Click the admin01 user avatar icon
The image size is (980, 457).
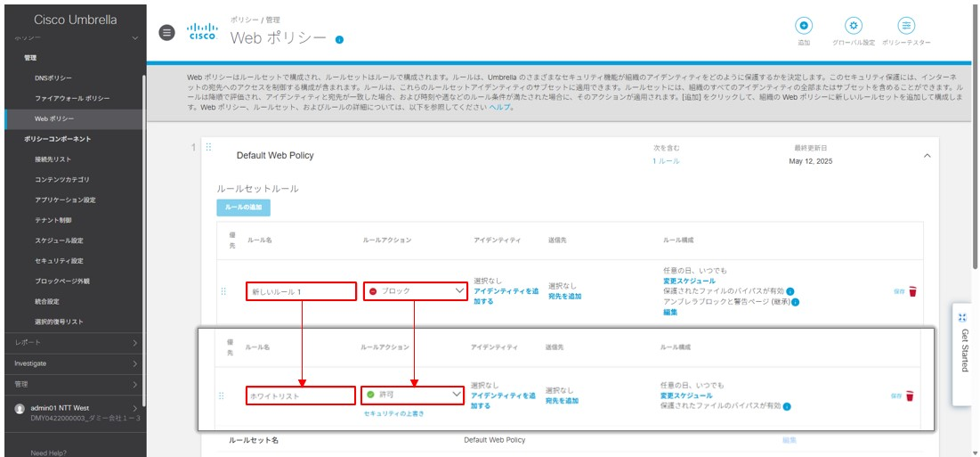click(20, 409)
